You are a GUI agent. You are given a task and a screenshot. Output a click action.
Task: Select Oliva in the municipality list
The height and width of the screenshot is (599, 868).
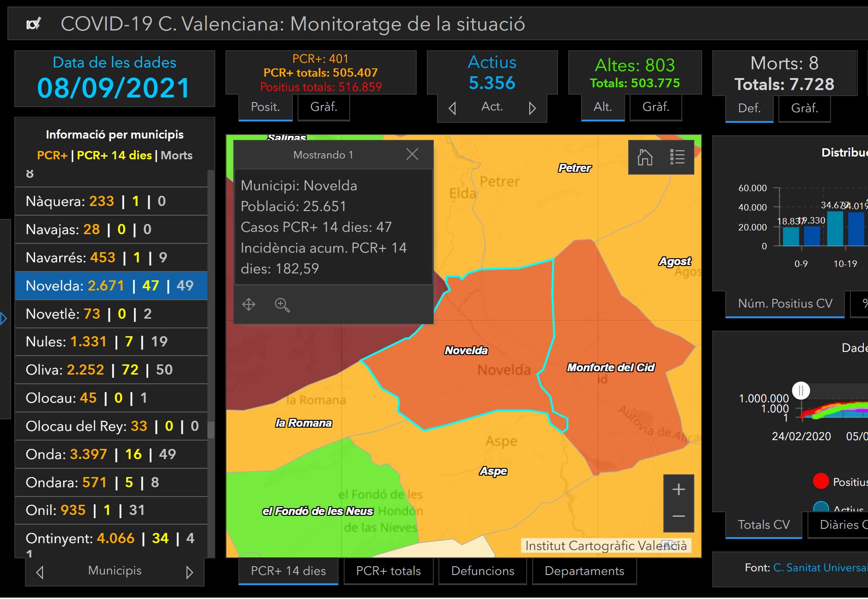click(111, 370)
